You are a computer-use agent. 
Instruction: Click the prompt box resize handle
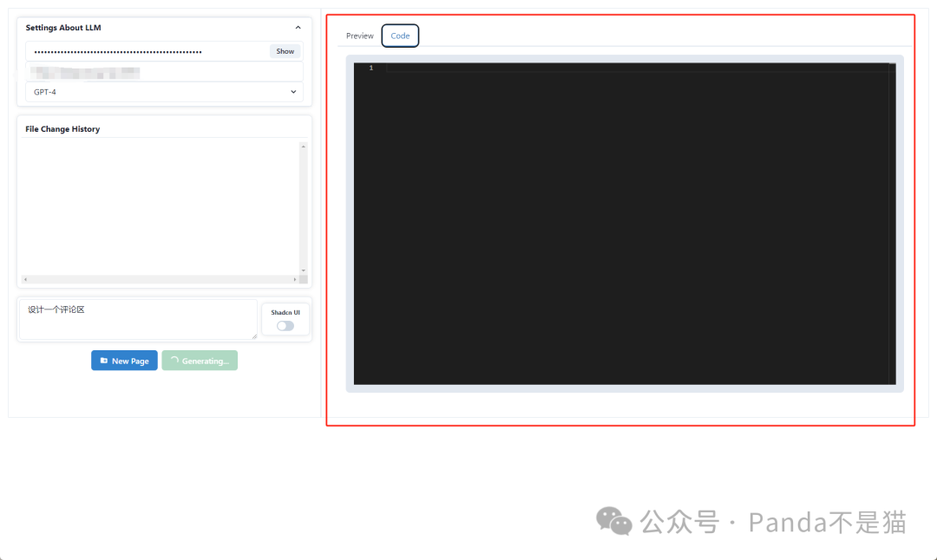pos(254,336)
